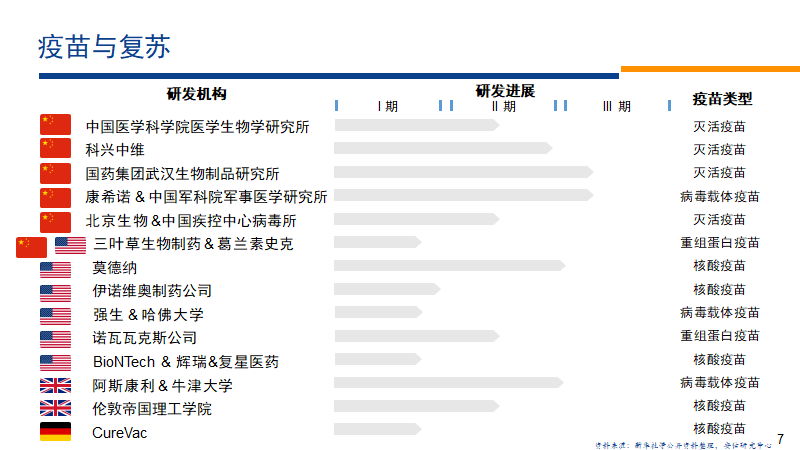Click the US flag beside 伊诺维奥制药公司
The width and height of the screenshot is (800, 450).
click(56, 293)
